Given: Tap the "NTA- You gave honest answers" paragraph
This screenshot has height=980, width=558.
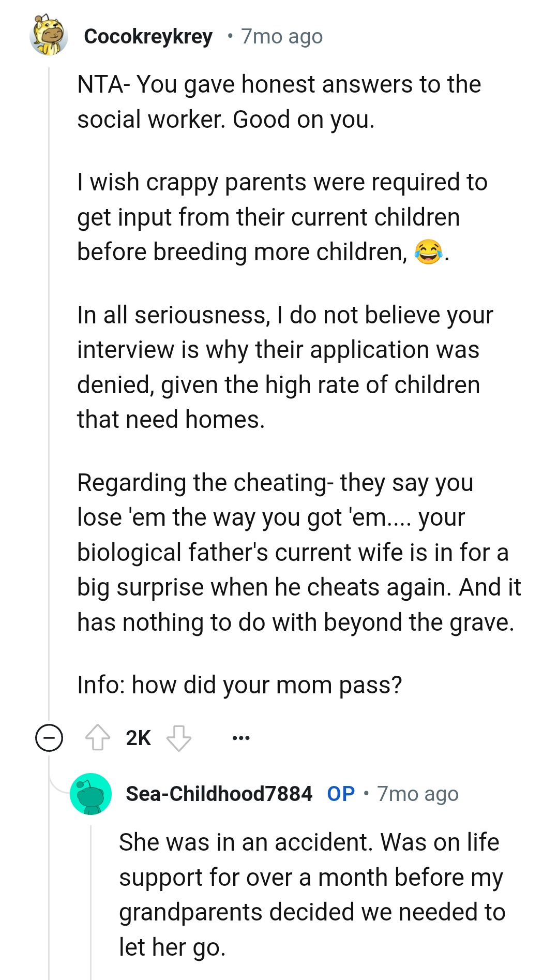Looking at the screenshot, I should [x=279, y=102].
